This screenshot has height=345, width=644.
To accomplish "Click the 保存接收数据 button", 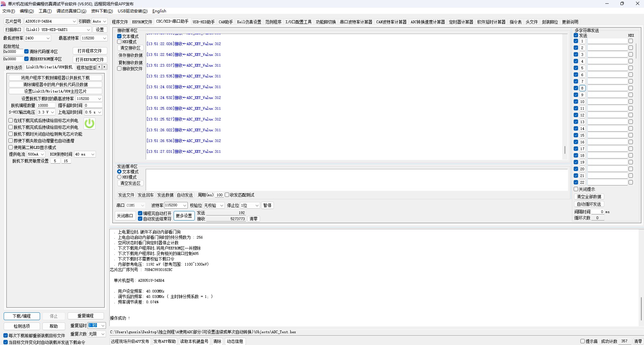I will 130,55.
